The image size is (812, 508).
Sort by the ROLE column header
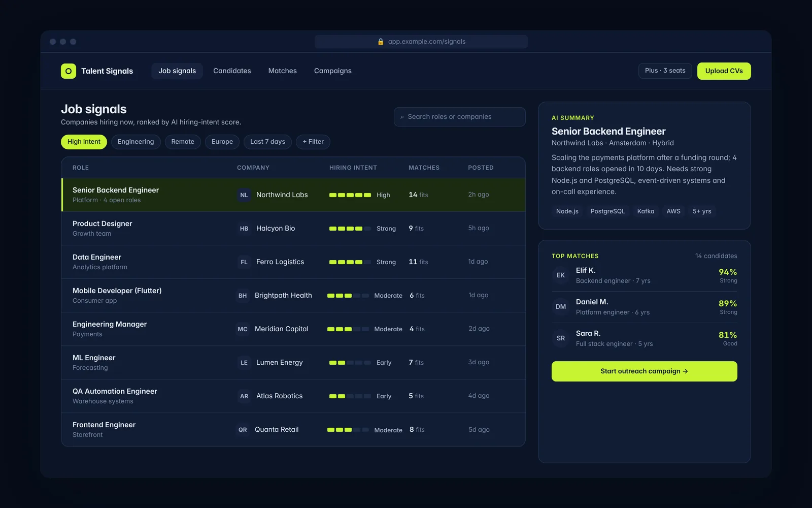tap(81, 168)
